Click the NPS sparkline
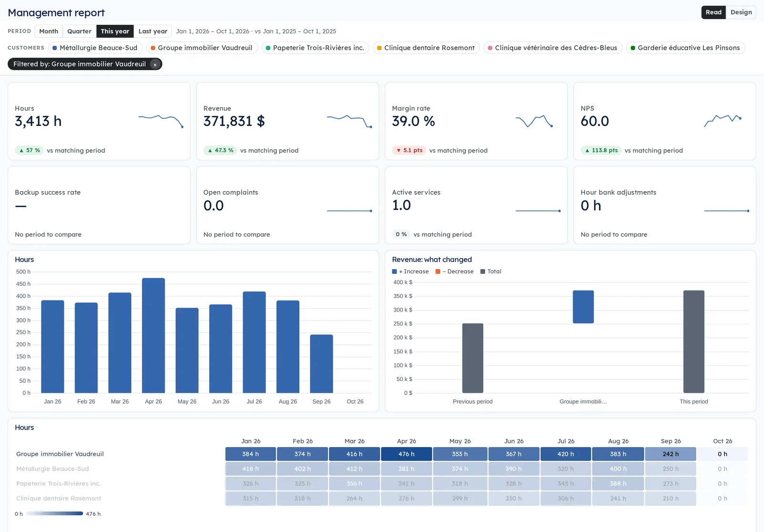 (x=723, y=121)
